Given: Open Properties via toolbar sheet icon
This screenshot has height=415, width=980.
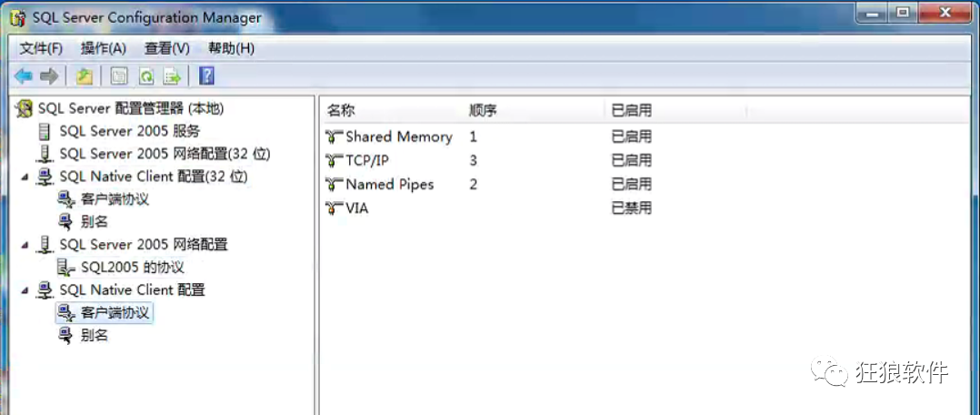Looking at the screenshot, I should pos(119,76).
